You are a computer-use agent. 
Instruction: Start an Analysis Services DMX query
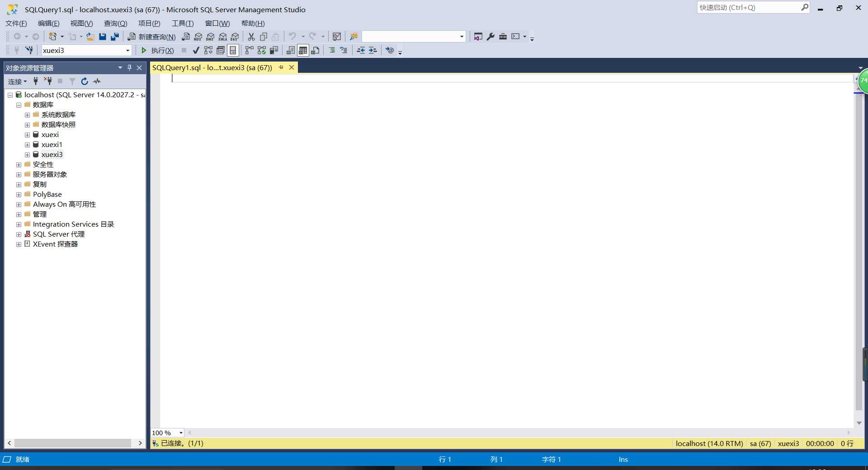pyautogui.click(x=210, y=37)
